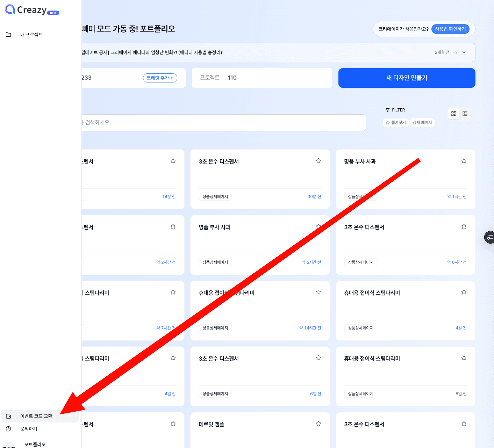Click FILTER label text

pyautogui.click(x=399, y=110)
